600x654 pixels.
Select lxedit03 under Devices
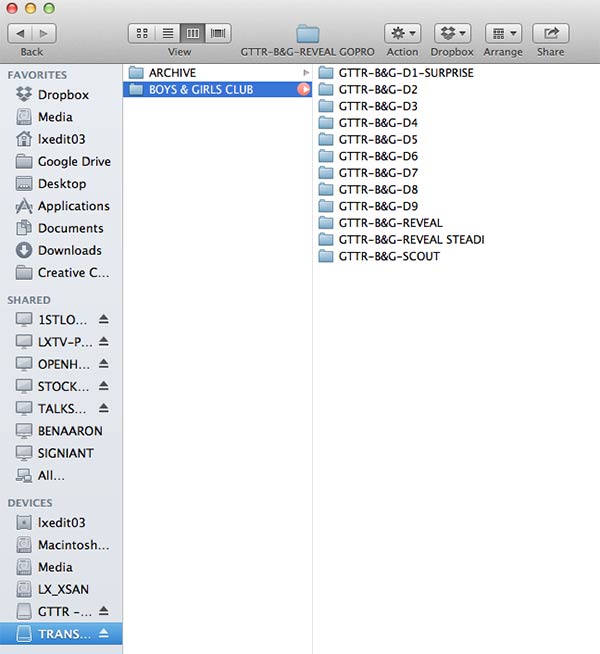click(61, 523)
